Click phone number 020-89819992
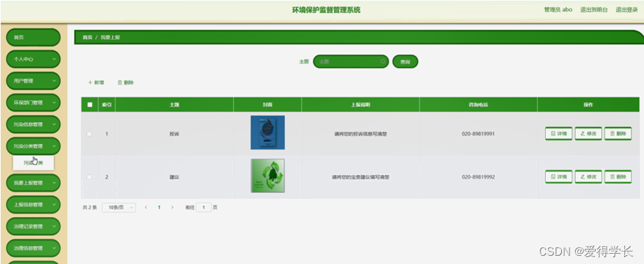This screenshot has width=644, height=264. (478, 177)
